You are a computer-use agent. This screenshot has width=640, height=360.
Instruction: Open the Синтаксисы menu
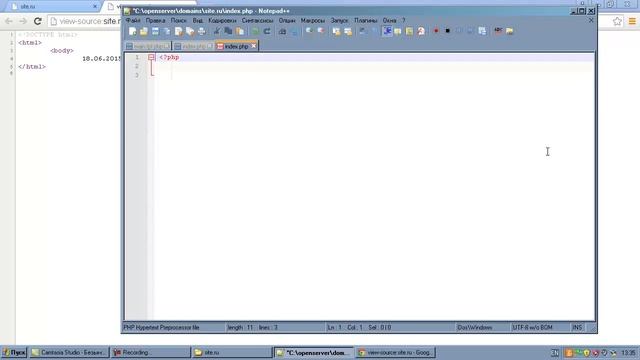coord(257,20)
